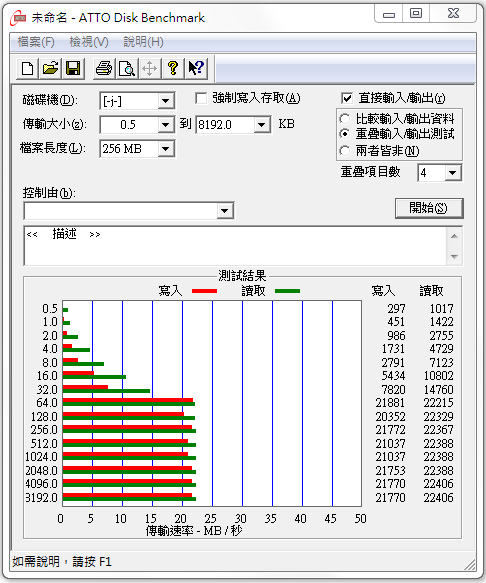
Task: Click the write value 21753 in the 2048.0 row
Action: click(390, 471)
